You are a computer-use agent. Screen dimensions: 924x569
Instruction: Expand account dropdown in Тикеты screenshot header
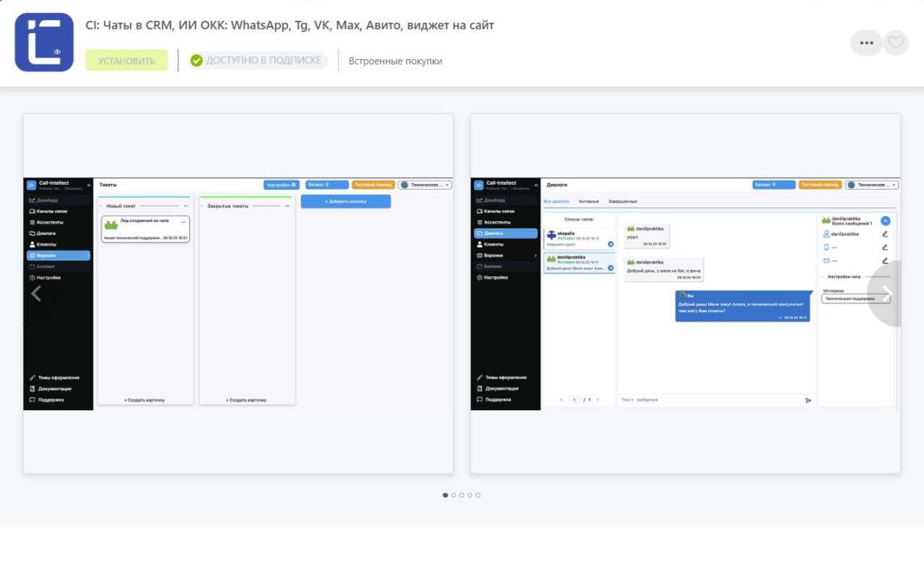tap(424, 185)
